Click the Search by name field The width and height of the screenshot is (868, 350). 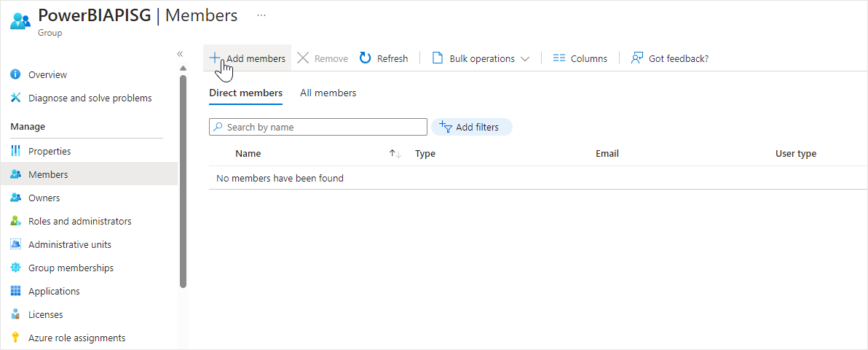(318, 127)
